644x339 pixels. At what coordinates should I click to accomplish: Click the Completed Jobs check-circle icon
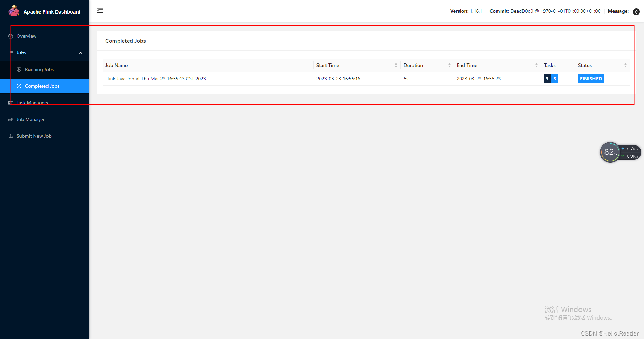coord(19,86)
